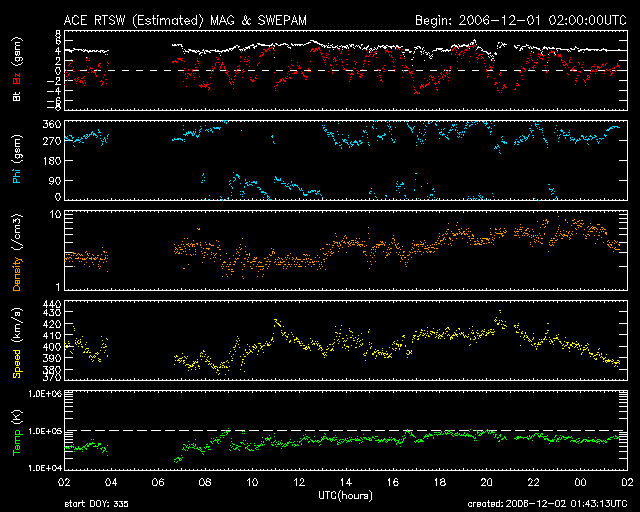Click the cyan "Phi" axis label
Image resolution: width=640 pixels, height=512 pixels.
point(17,174)
